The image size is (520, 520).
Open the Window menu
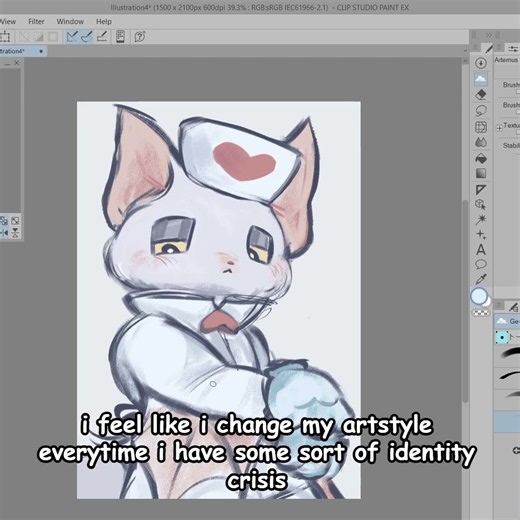point(70,22)
